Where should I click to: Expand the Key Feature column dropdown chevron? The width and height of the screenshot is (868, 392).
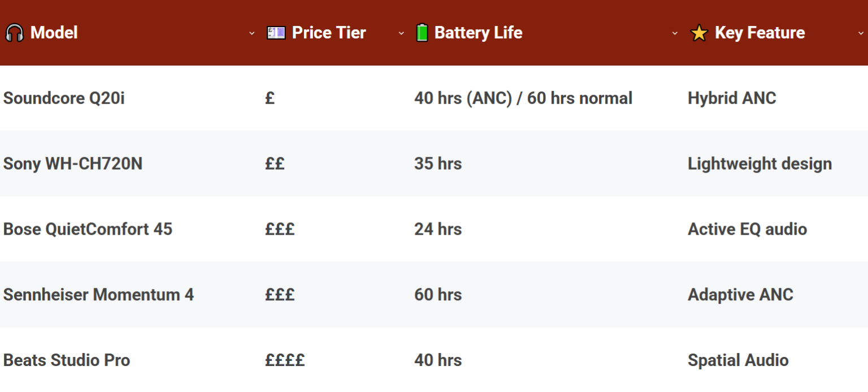861,33
